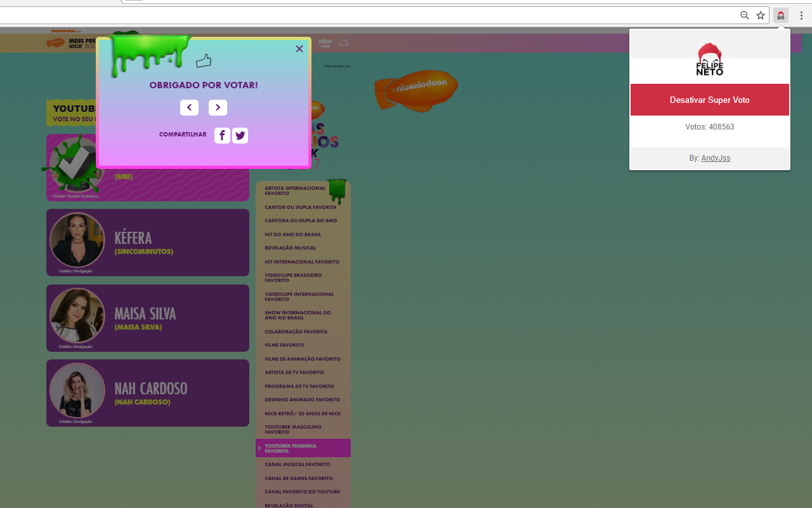The image size is (812, 508).
Task: Vote for Kéfera (5incominutos)
Action: pos(148,243)
